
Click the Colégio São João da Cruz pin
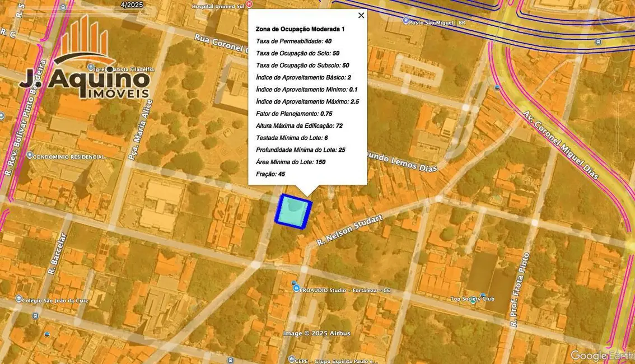click(x=18, y=300)
